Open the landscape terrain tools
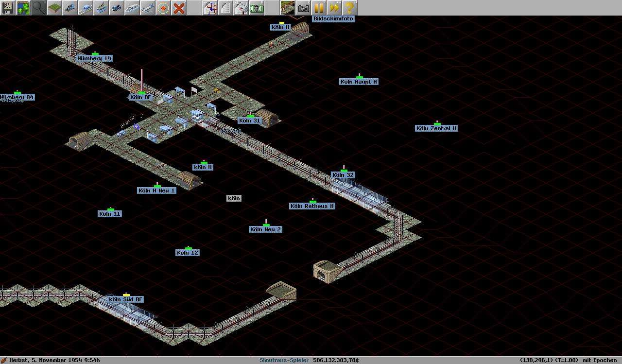 click(x=54, y=8)
